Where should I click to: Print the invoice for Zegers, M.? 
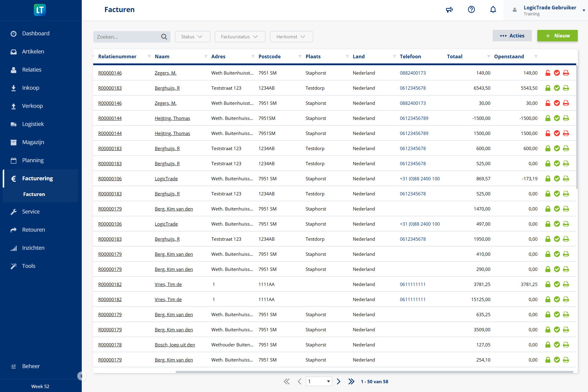click(566, 73)
